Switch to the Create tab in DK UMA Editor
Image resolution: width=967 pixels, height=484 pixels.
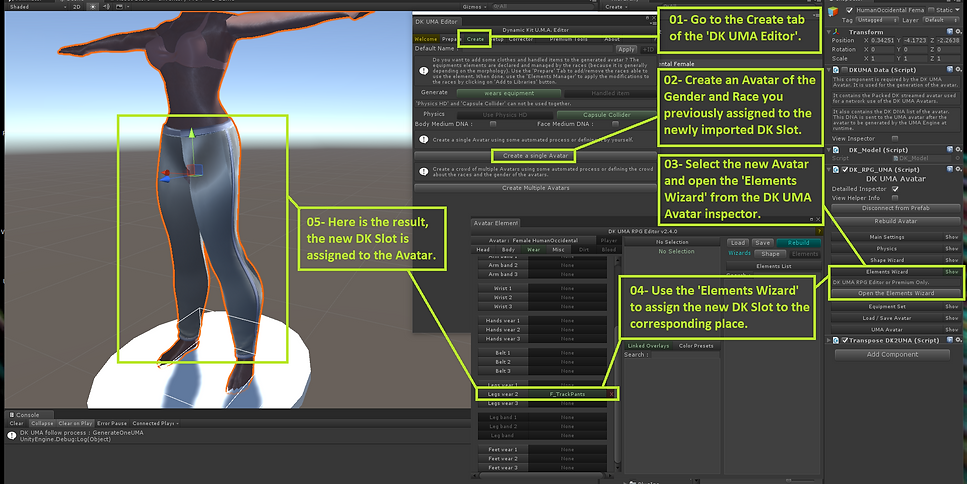pos(475,39)
